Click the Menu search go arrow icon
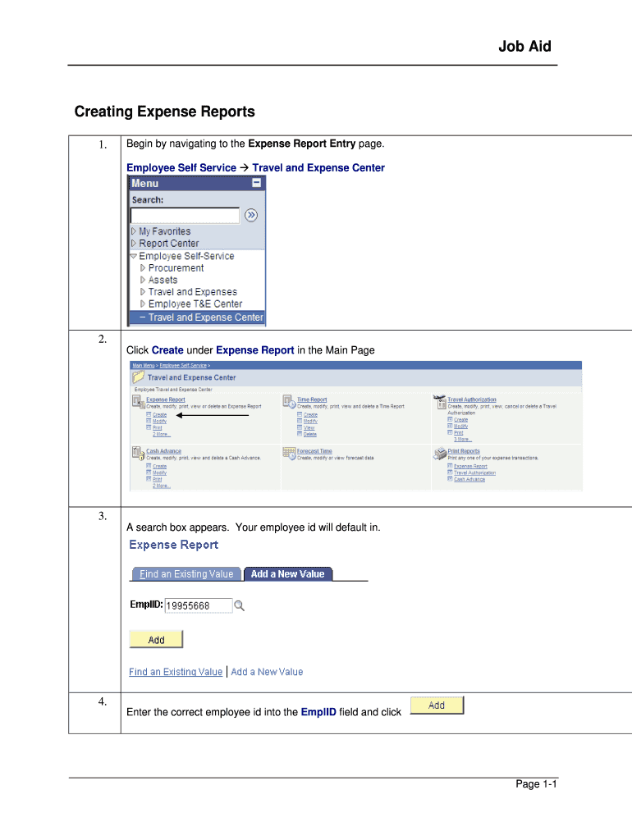This screenshot has height=840, width=632. tap(251, 215)
